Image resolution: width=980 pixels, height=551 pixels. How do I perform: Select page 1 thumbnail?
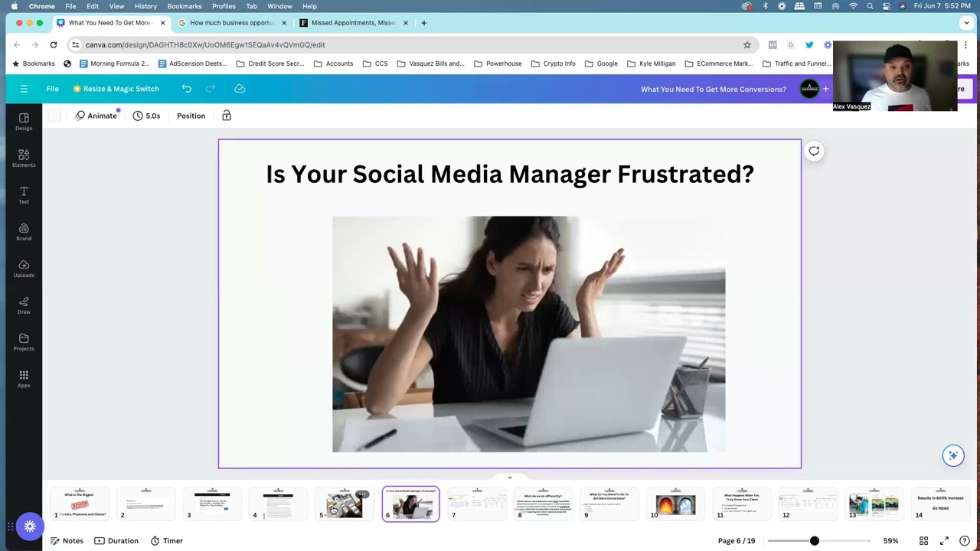tap(80, 504)
